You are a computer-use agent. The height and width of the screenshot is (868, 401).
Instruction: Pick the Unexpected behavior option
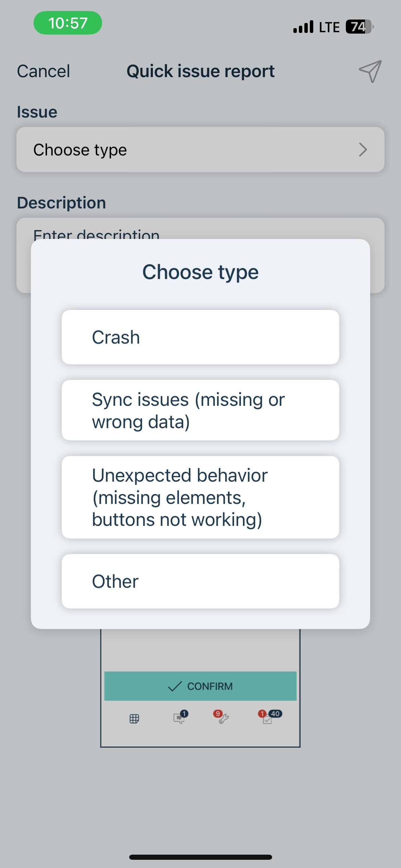(x=200, y=497)
